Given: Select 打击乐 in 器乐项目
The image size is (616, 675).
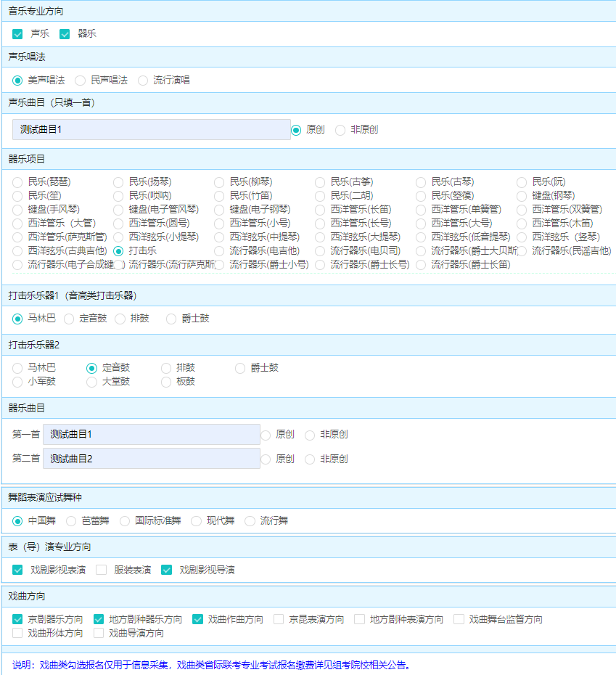Looking at the screenshot, I should (118, 251).
